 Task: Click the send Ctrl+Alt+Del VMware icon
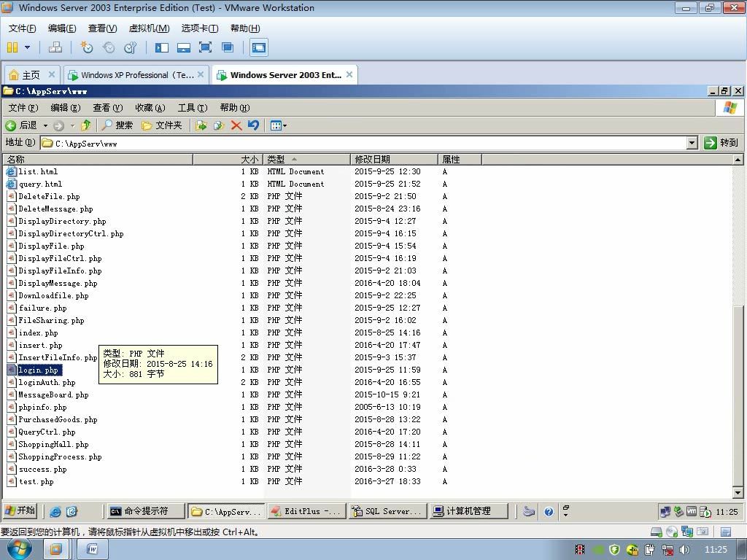pyautogui.click(x=55, y=47)
